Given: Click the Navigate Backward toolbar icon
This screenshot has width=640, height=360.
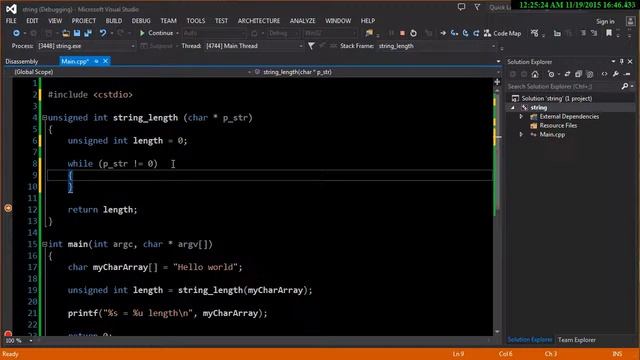Looking at the screenshot, I should 16,33.
